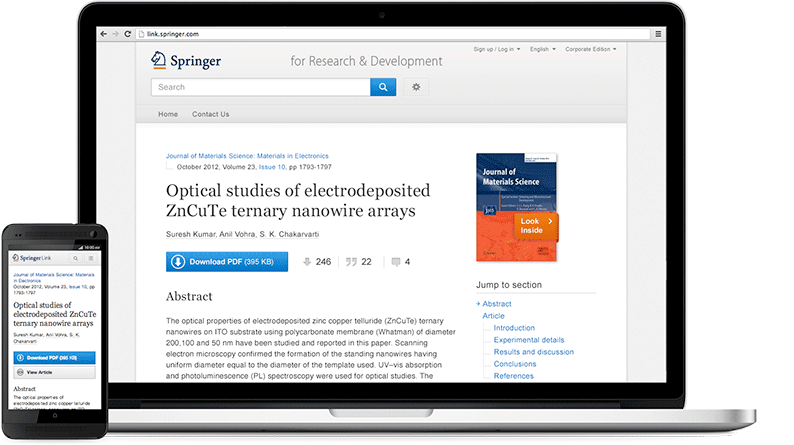This screenshot has height=445, width=794.
Task: Click the blue search magnifier button
Action: coord(383,87)
